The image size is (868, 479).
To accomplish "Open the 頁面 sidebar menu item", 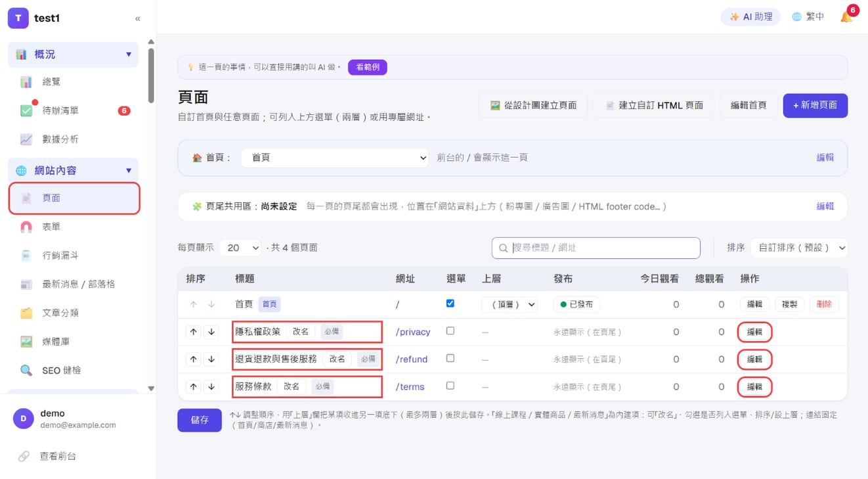I will click(x=74, y=198).
